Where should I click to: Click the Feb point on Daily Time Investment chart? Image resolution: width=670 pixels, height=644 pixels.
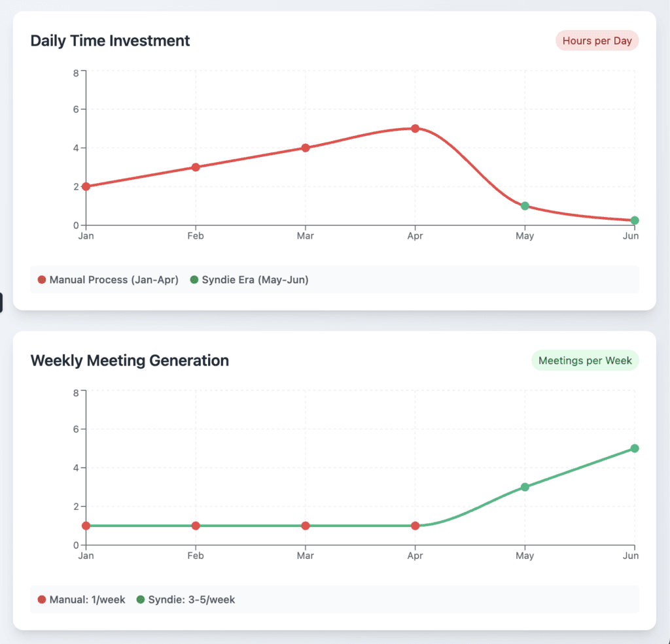(196, 167)
